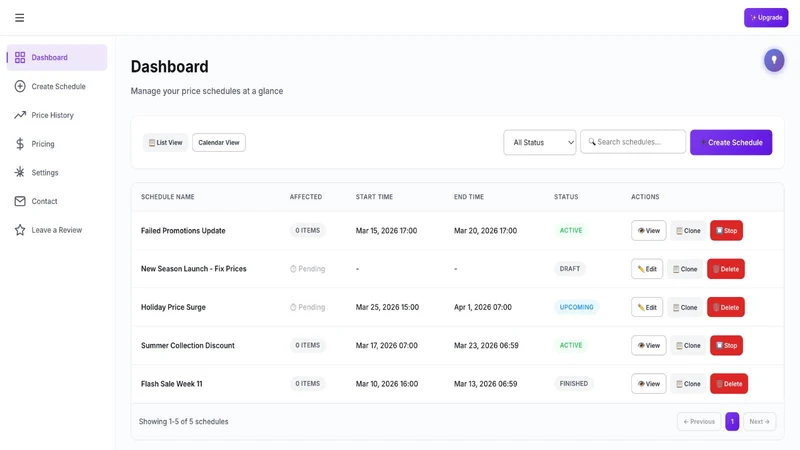Click 'Mar 25, 2026 15:00' start time
800x450 pixels.
(x=387, y=307)
